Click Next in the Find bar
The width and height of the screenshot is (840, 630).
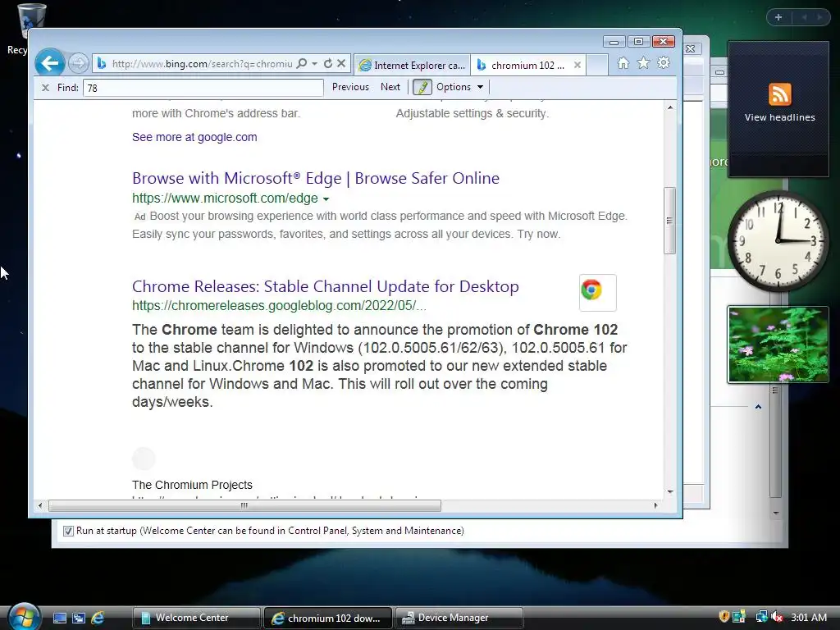pyautogui.click(x=390, y=87)
